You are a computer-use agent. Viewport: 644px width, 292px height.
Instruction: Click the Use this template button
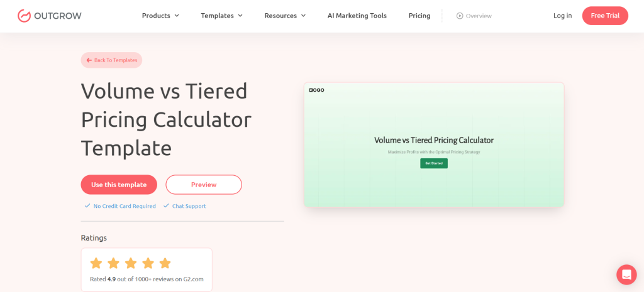tap(119, 185)
